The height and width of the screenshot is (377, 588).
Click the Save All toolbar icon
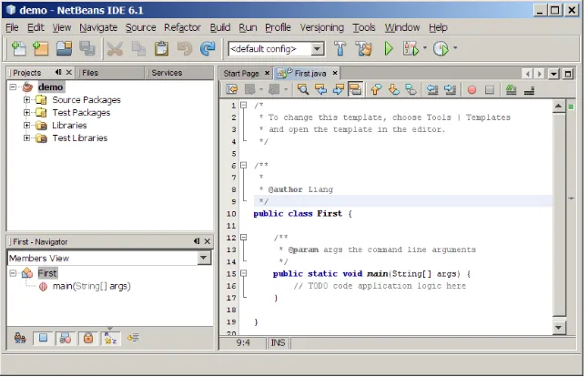(x=87, y=49)
